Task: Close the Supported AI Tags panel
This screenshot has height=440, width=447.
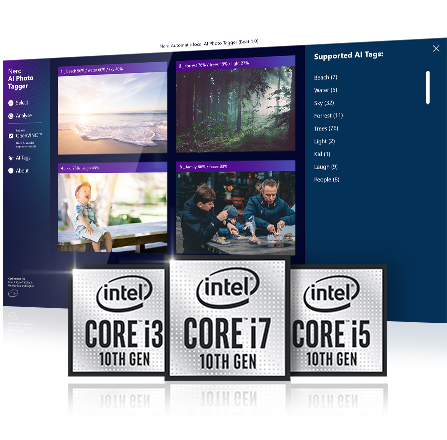Action: [436, 48]
